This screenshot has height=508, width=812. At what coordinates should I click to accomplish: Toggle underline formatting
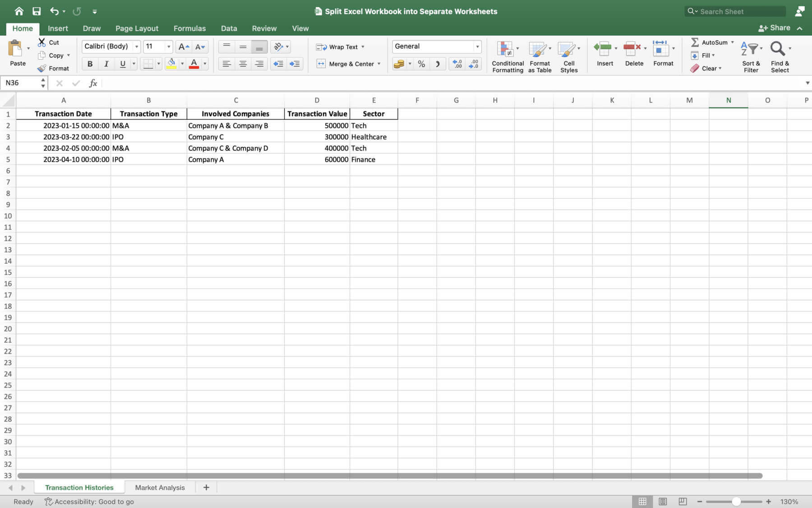click(122, 64)
